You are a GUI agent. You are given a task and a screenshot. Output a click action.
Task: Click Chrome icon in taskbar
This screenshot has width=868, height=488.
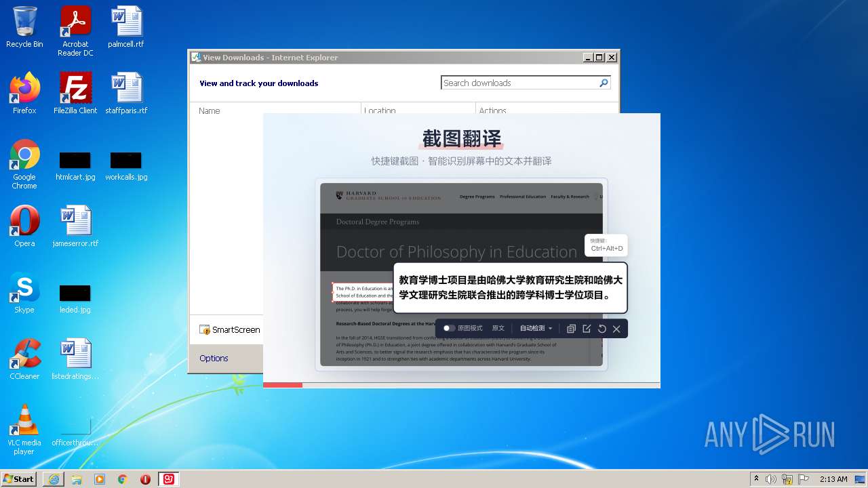click(123, 479)
